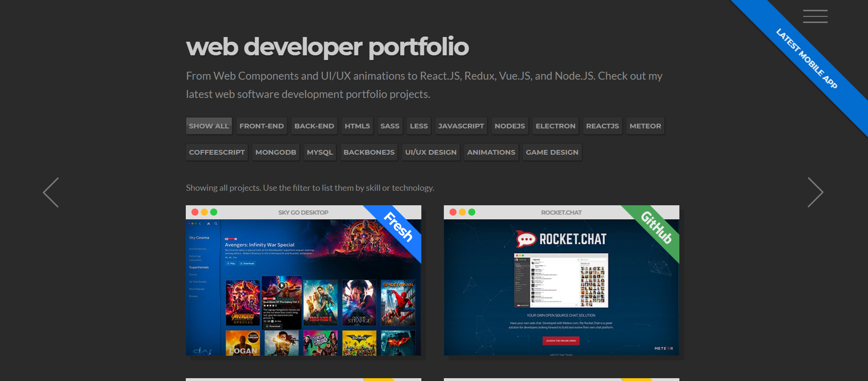868x381 pixels.
Task: Filter projects by Front-End
Action: pyautogui.click(x=262, y=126)
